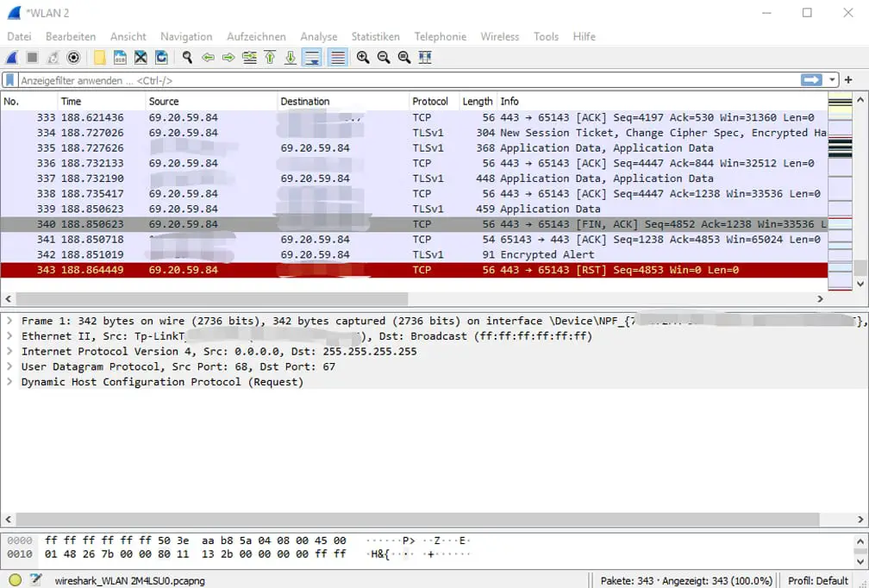Reload this capture file
This screenshot has width=869, height=588.
point(161,57)
